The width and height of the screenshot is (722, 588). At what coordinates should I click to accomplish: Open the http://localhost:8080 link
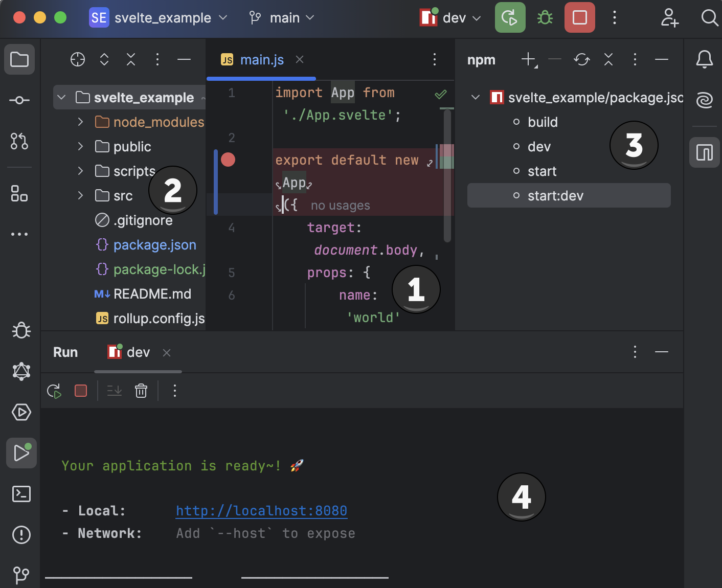(x=261, y=510)
